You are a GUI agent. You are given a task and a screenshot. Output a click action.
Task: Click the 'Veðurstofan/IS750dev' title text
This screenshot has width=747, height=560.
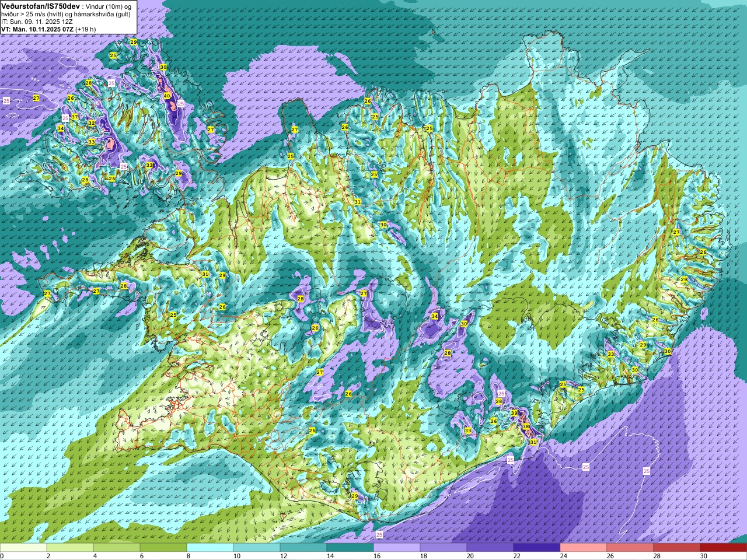click(x=41, y=5)
